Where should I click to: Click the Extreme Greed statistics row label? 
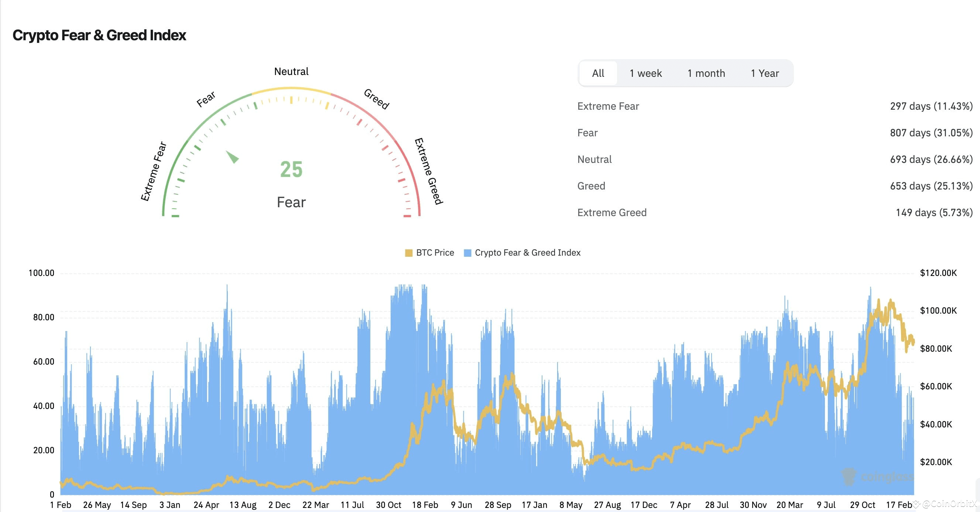pos(612,213)
